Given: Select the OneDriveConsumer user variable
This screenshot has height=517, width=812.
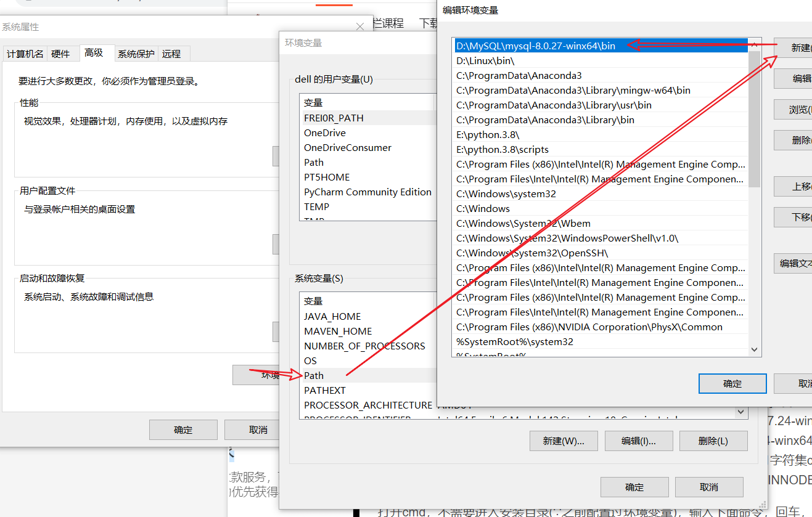Looking at the screenshot, I should (368, 147).
